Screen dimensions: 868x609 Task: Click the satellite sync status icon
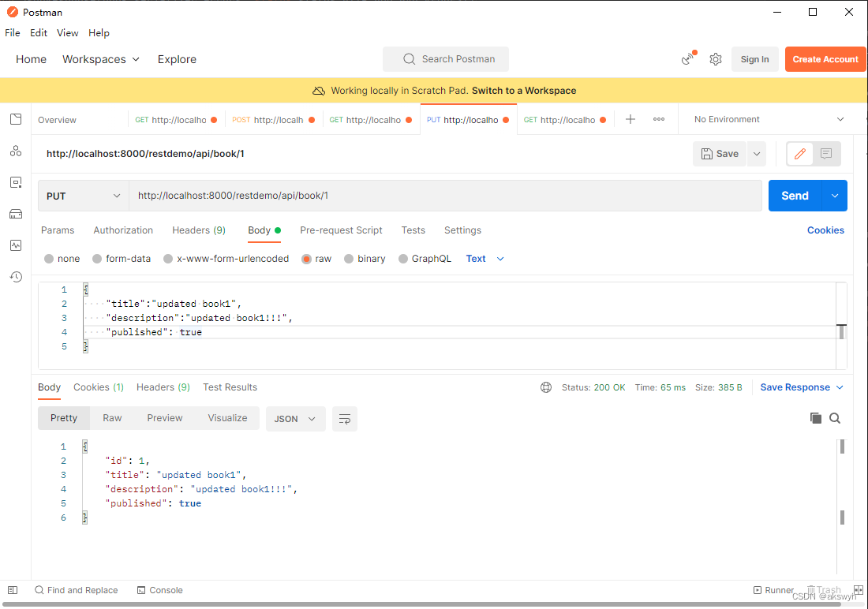[x=689, y=58]
